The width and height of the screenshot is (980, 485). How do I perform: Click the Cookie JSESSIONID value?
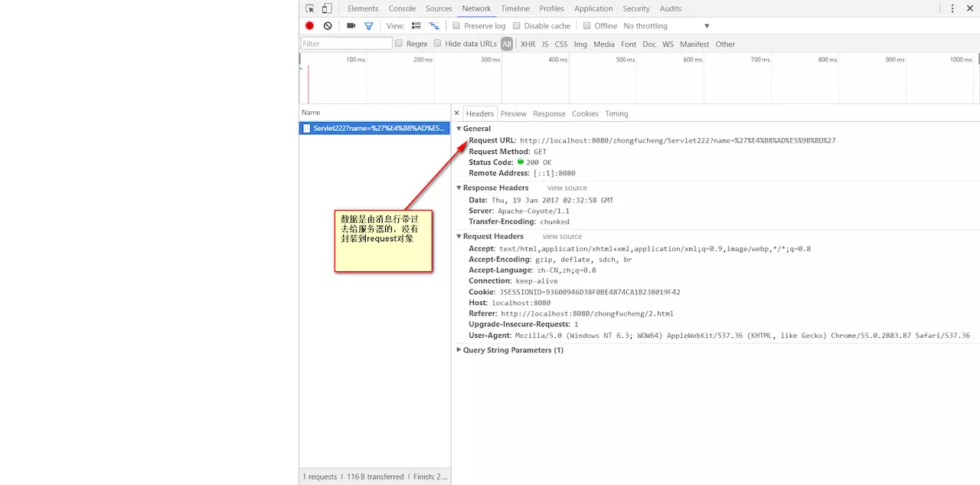pyautogui.click(x=590, y=292)
